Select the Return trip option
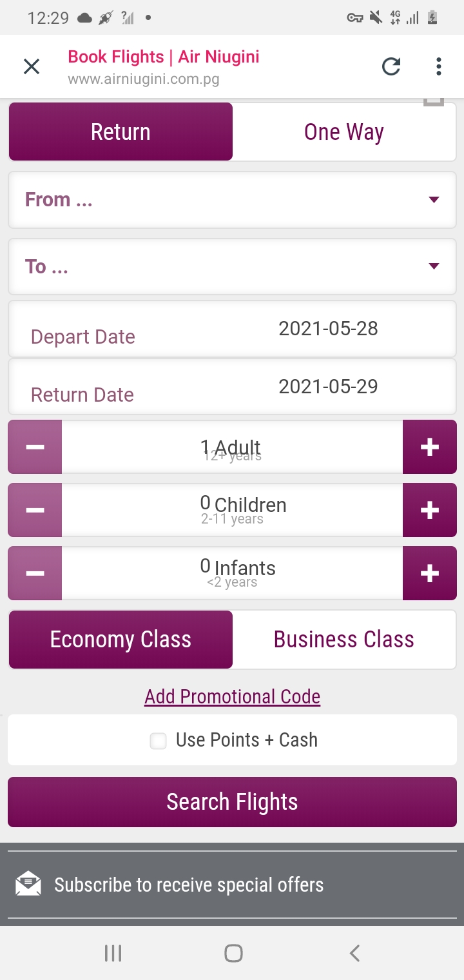This screenshot has height=980, width=464. [x=121, y=132]
